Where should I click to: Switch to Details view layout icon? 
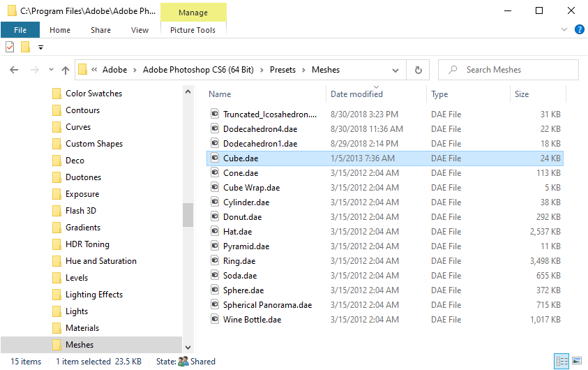point(561,361)
